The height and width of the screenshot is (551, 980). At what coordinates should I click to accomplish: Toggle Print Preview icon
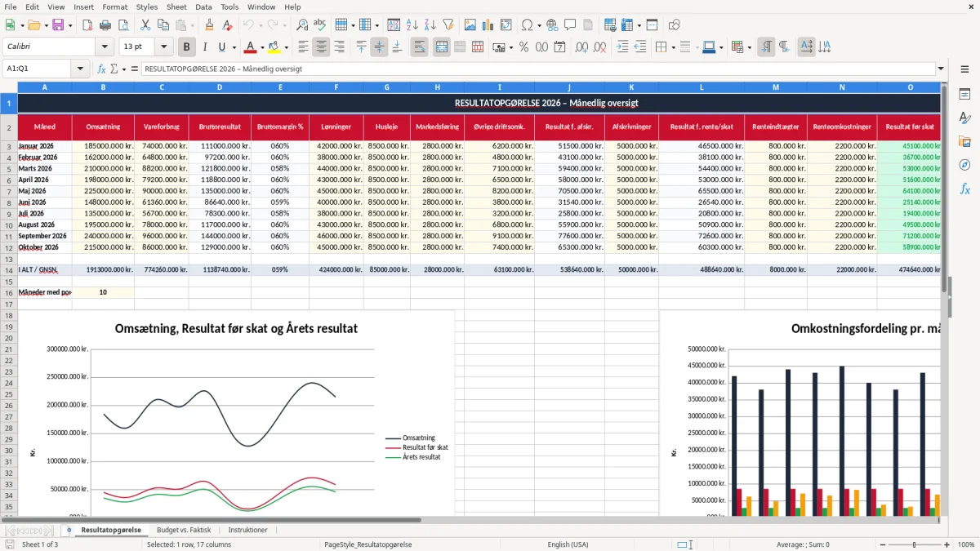(x=122, y=25)
